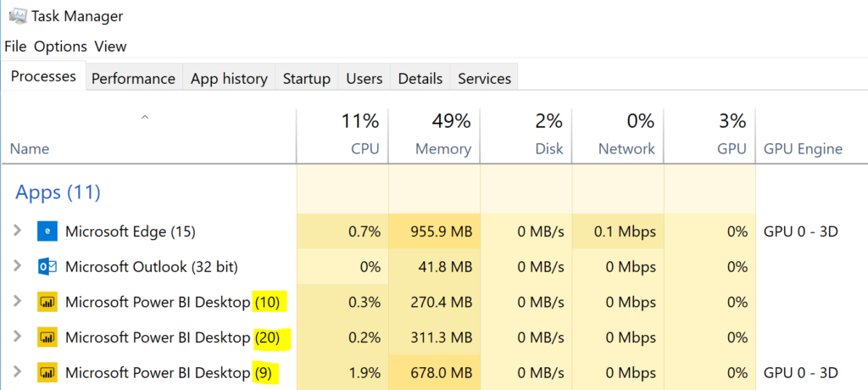
Task: Switch to the Startup tab
Action: pos(307,79)
